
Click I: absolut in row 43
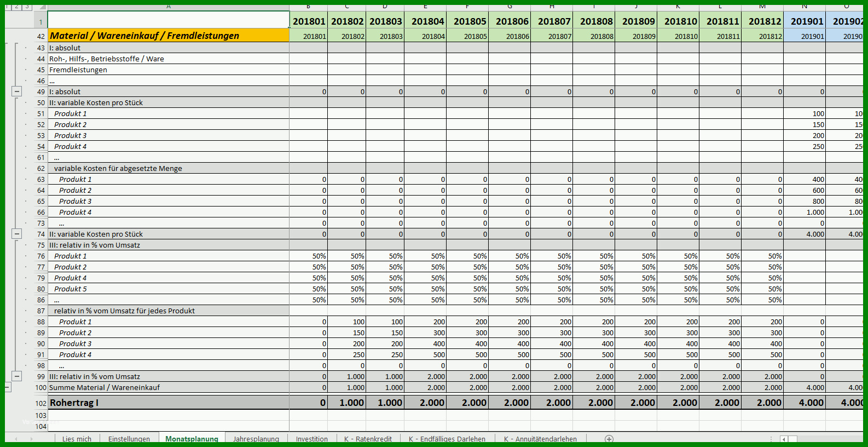click(x=169, y=48)
